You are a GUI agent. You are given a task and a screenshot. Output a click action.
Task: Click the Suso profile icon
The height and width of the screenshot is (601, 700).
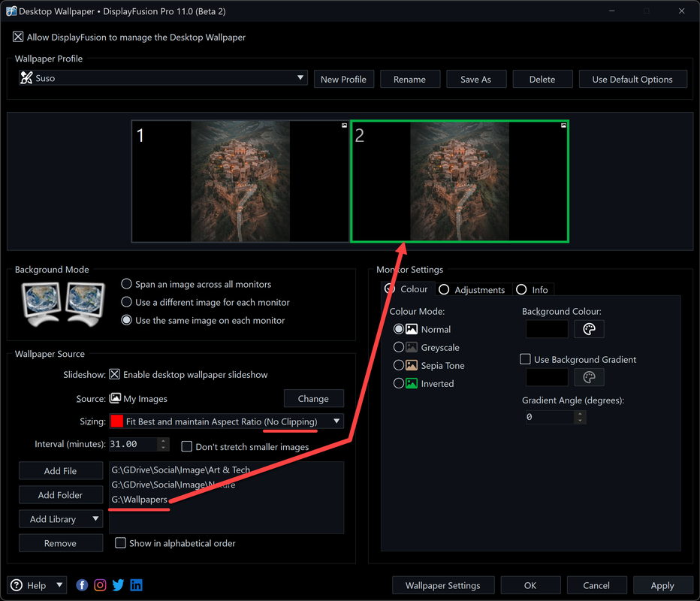[x=26, y=77]
